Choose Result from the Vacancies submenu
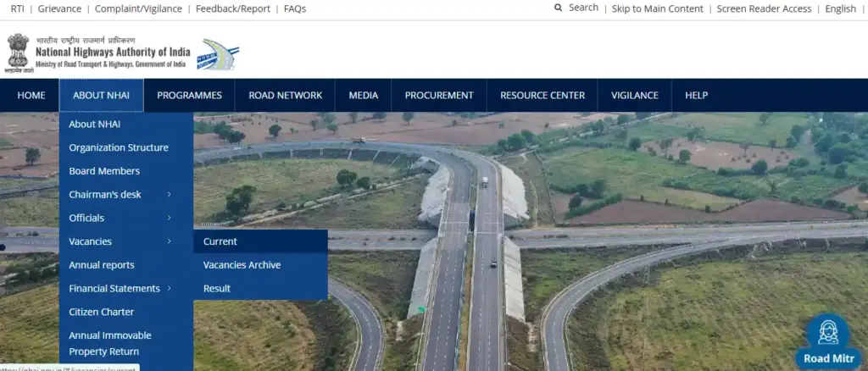Screen dimensions: 868x371 tap(217, 289)
